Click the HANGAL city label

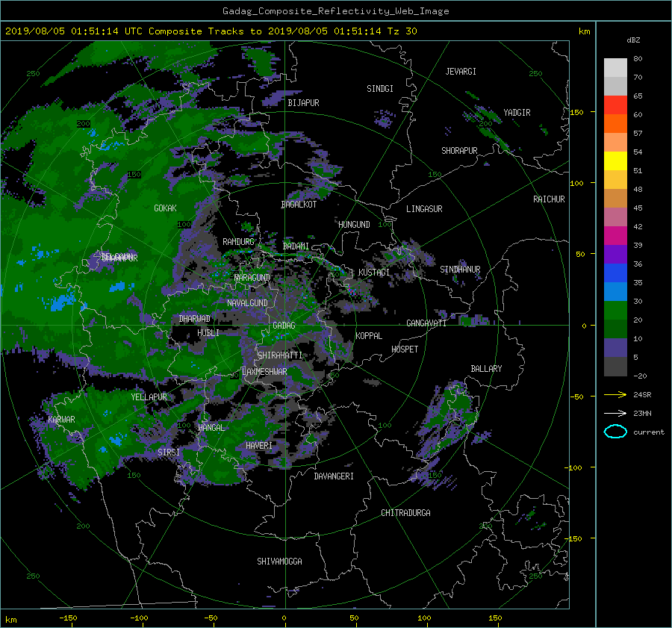coord(211,428)
